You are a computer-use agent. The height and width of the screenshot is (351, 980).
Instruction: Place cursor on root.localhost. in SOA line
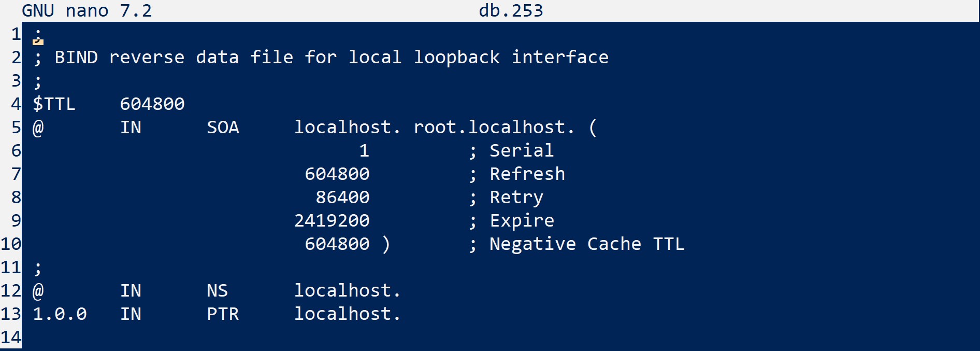pos(494,128)
